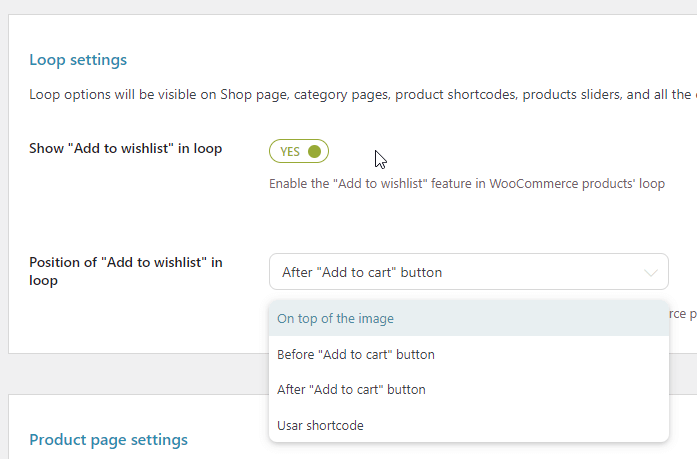697x459 pixels.
Task: Click the Show "Add to wishlist" in loop label
Action: coord(126,149)
